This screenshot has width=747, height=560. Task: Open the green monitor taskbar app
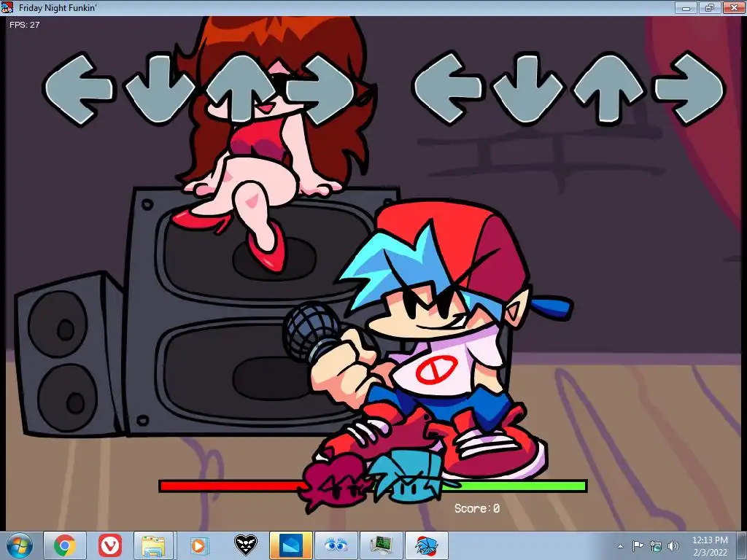(x=381, y=545)
